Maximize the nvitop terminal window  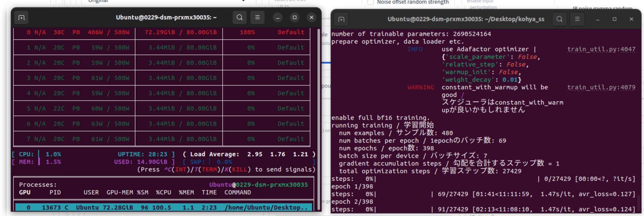pyautogui.click(x=295, y=18)
